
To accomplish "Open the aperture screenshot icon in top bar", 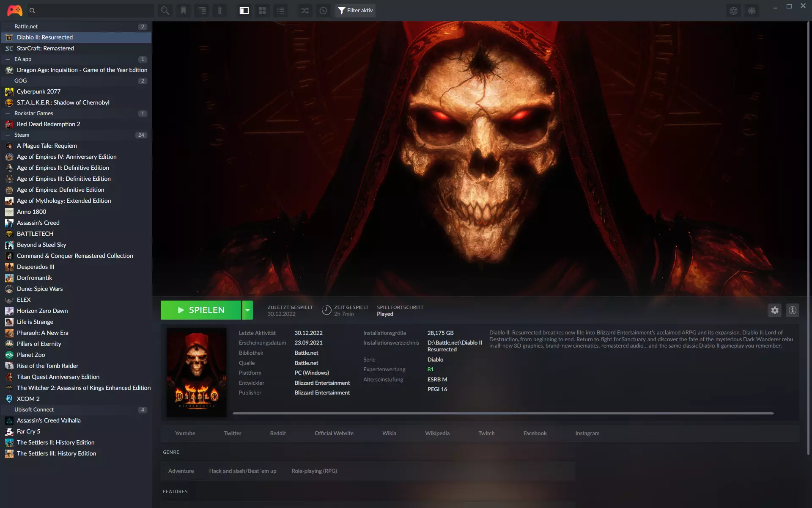I will click(x=733, y=11).
